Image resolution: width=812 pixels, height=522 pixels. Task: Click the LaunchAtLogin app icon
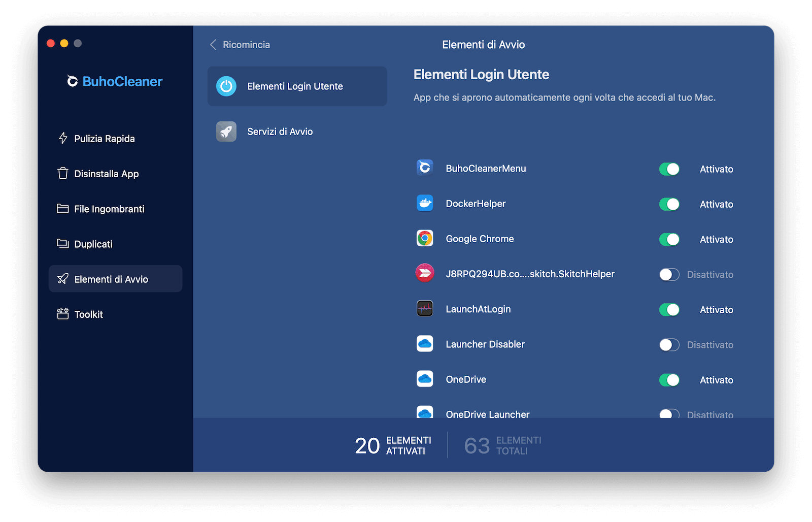click(425, 309)
